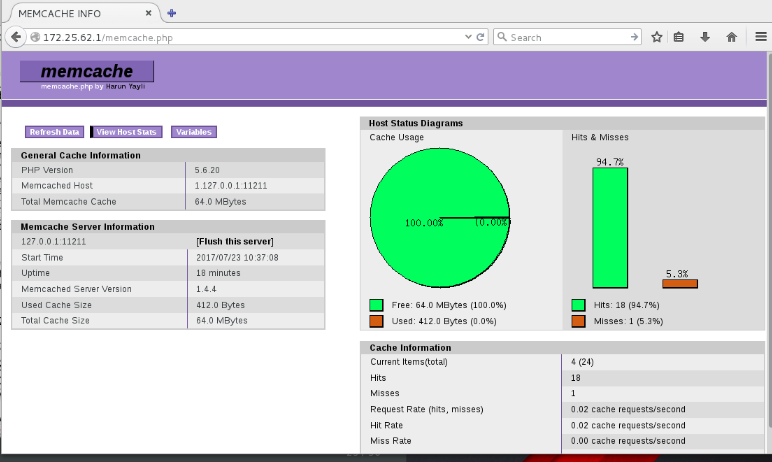
Task: Open the Variables page
Action: [x=193, y=132]
